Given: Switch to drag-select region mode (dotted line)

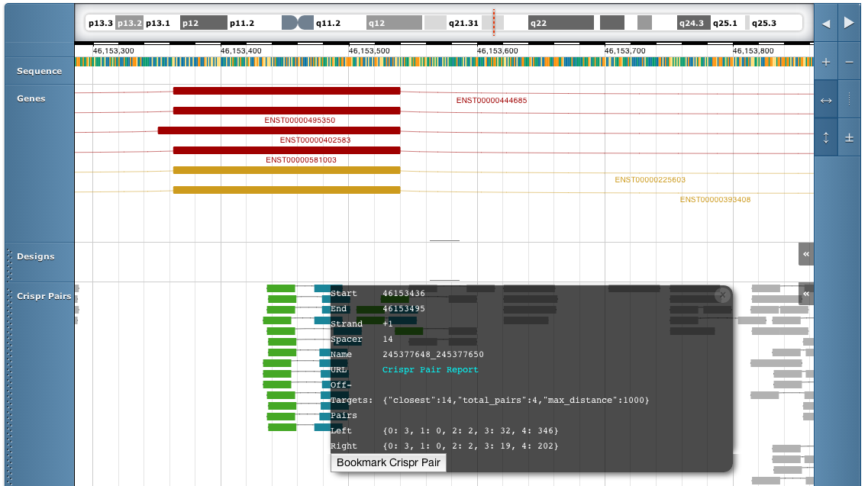Looking at the screenshot, I should click(849, 100).
